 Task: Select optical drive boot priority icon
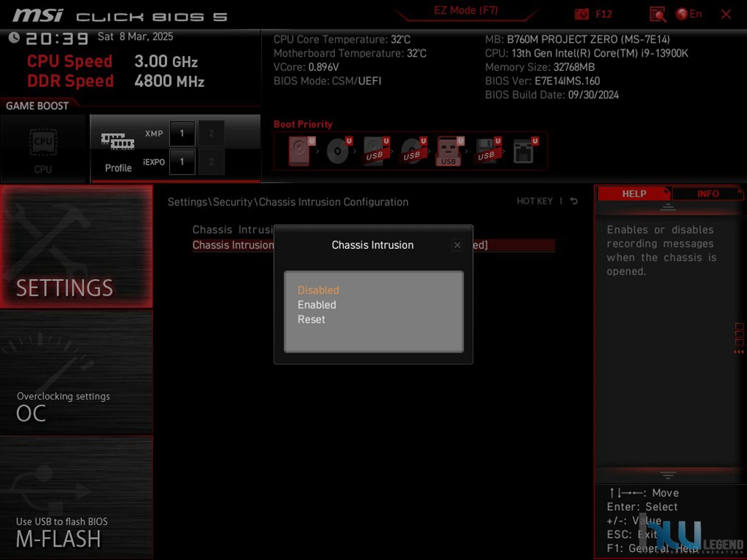(339, 150)
